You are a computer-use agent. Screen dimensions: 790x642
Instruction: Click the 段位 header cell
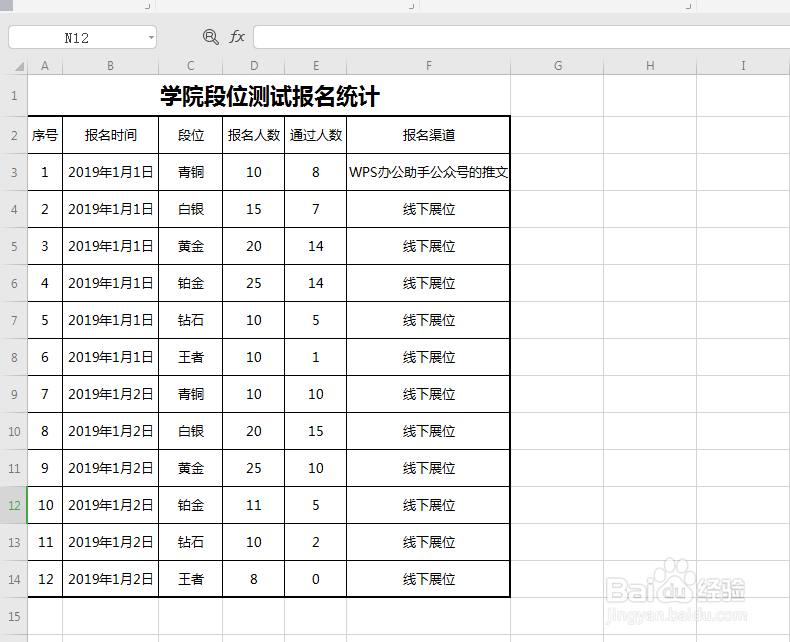[x=190, y=135]
